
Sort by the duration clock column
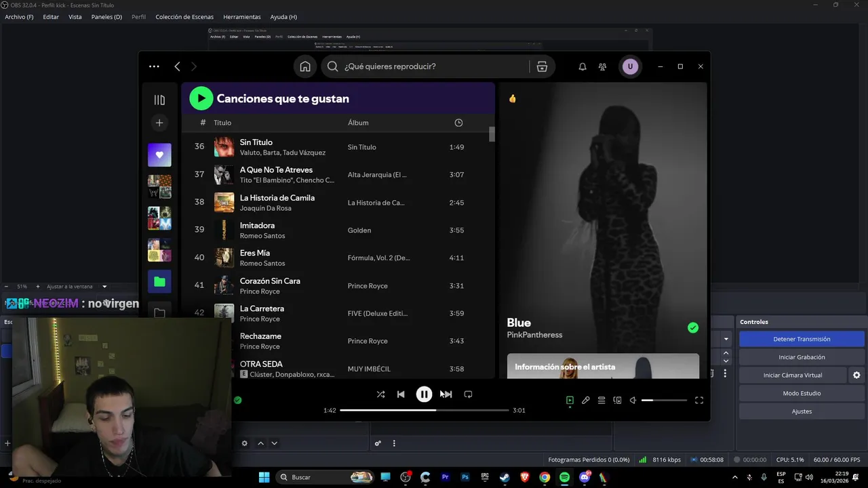tap(458, 123)
